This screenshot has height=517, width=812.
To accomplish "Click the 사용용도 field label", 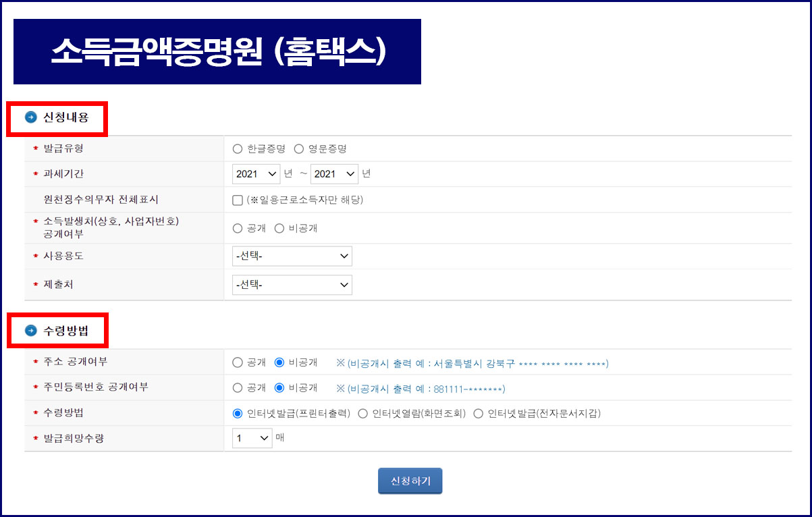I will coord(63,256).
